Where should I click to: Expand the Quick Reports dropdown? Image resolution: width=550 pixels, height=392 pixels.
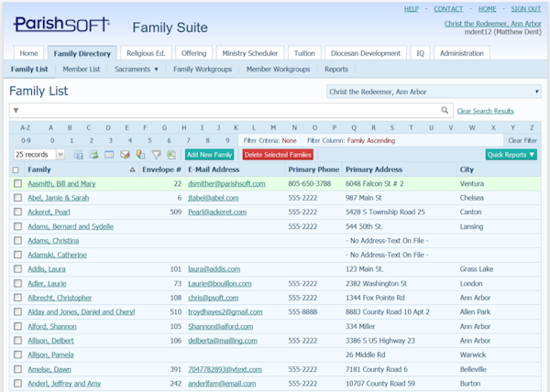point(511,155)
